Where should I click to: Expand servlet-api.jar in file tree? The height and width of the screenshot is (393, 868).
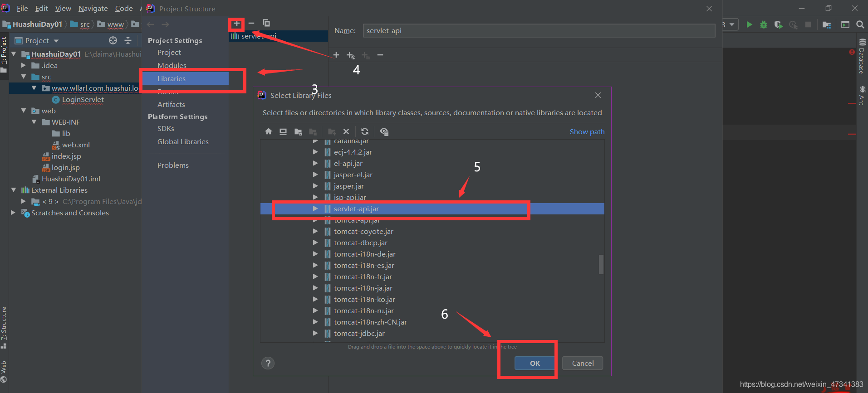coord(315,209)
